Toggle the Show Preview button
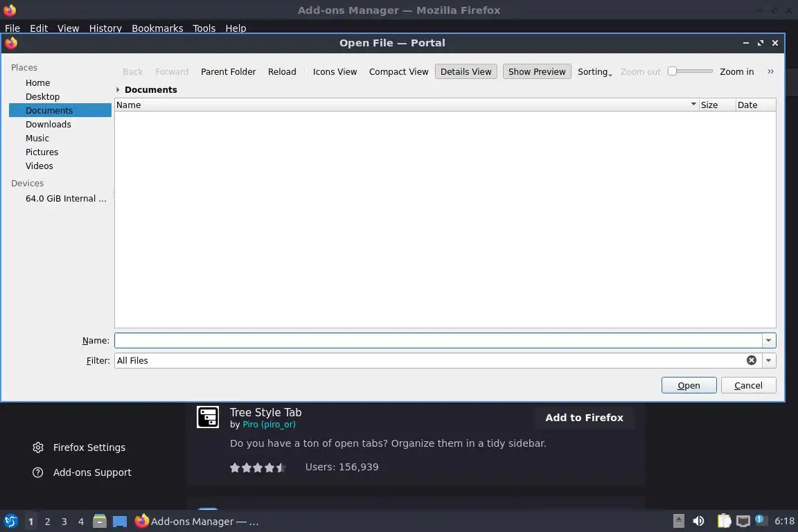Viewport: 798px width, 532px height. coord(536,72)
